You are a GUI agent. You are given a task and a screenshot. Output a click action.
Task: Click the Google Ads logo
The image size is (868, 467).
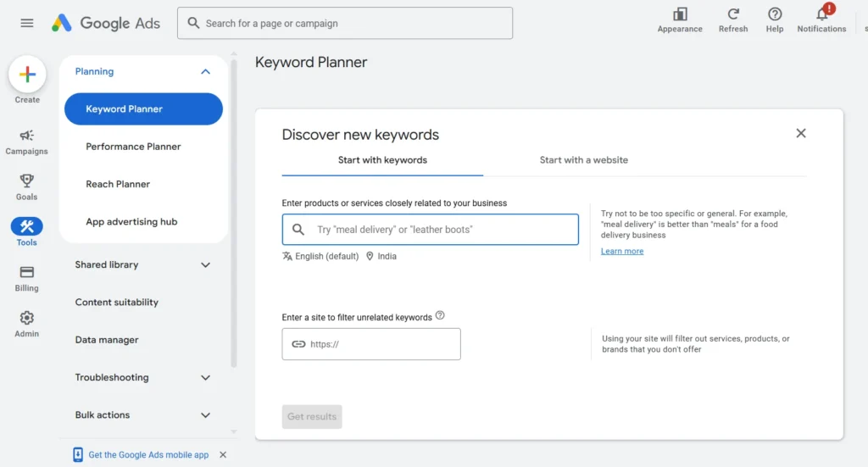pos(106,23)
